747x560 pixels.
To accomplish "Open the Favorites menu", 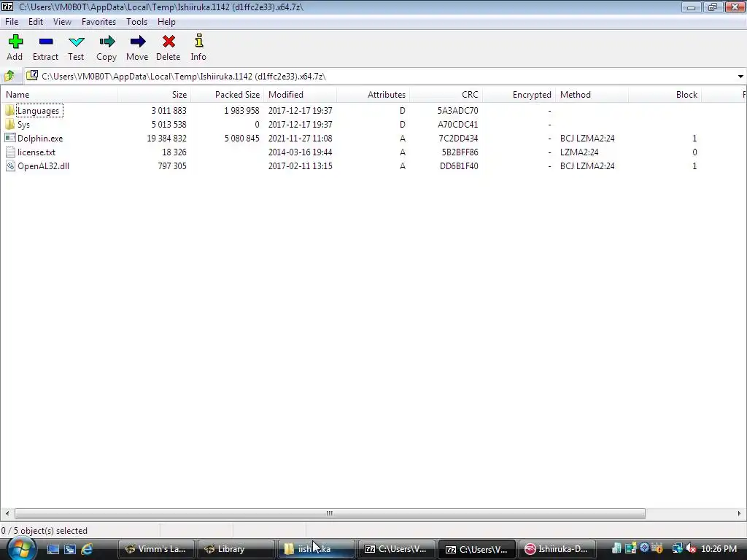I will coord(98,21).
